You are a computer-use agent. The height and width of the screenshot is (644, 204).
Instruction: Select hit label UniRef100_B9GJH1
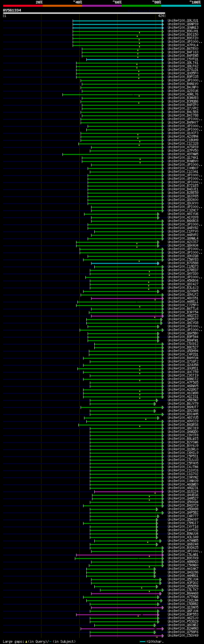click(x=183, y=31)
